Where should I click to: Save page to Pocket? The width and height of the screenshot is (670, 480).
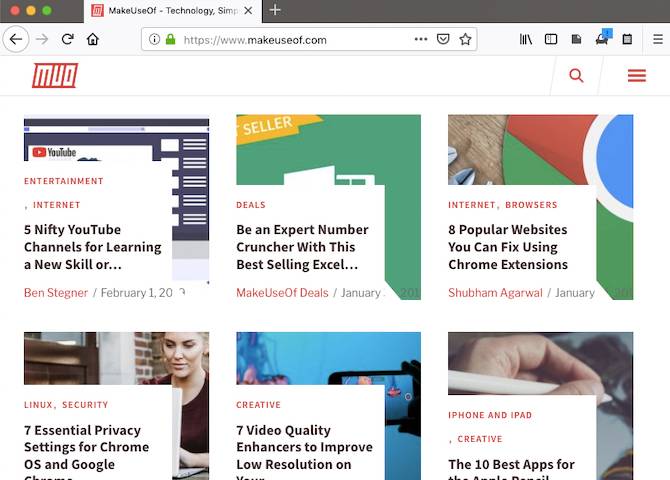[x=443, y=39]
